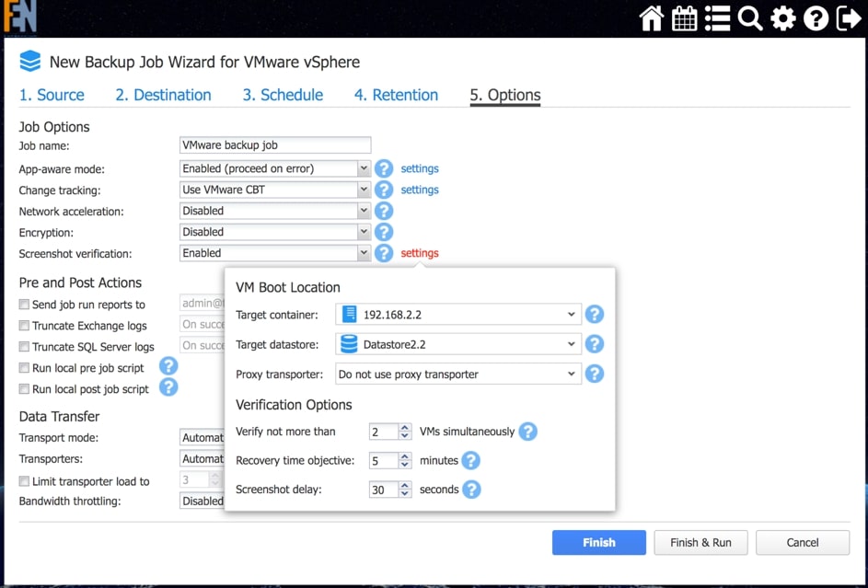Expand the Target container dropdown
868x588 pixels.
(458, 315)
